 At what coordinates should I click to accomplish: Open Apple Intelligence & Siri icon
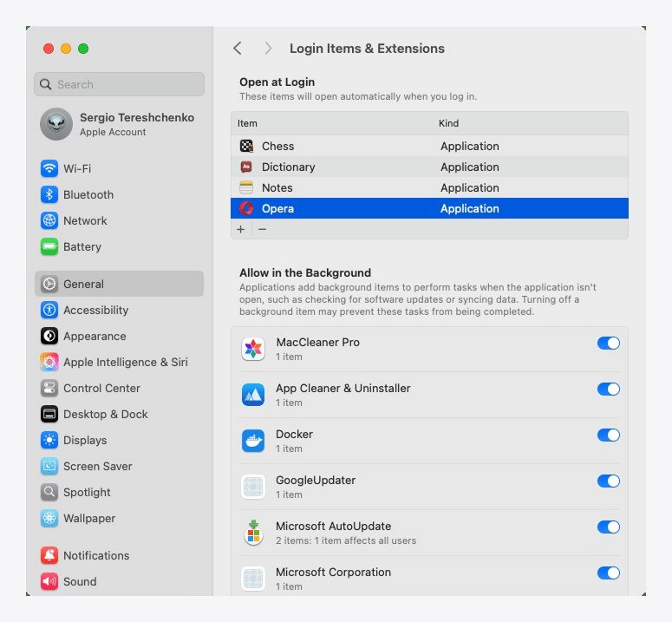pos(49,363)
